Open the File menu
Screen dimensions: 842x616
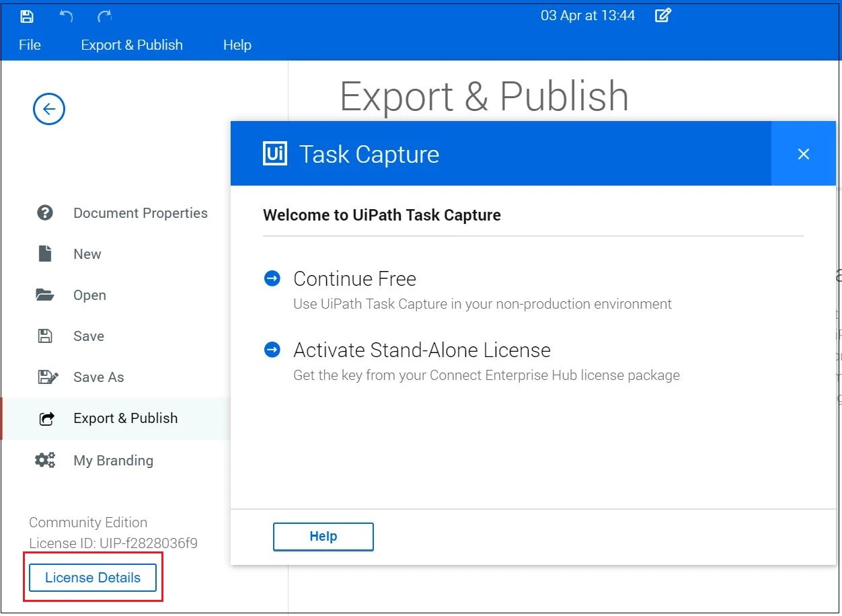pos(30,45)
